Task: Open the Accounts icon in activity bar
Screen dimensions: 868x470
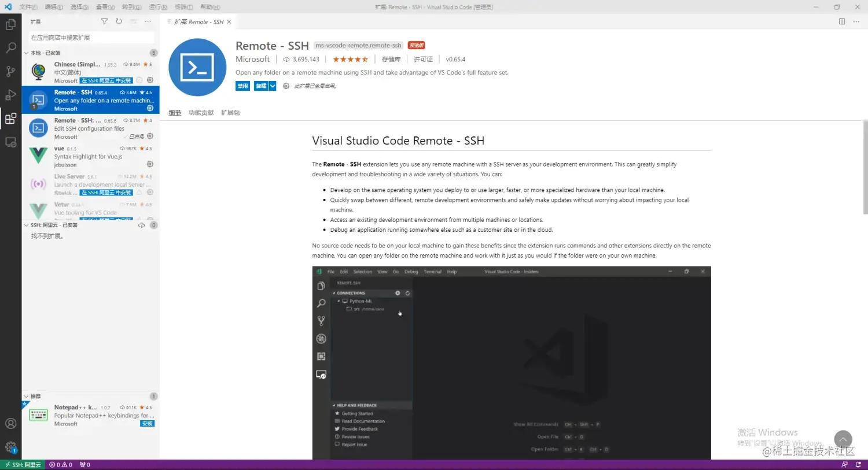Action: tap(10, 423)
